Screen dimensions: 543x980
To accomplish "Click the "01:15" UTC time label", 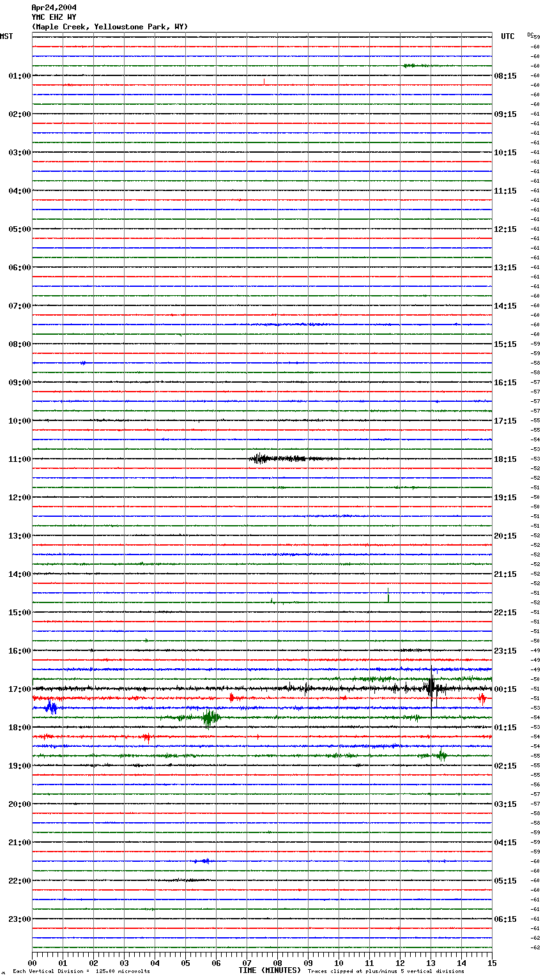I will [x=505, y=727].
